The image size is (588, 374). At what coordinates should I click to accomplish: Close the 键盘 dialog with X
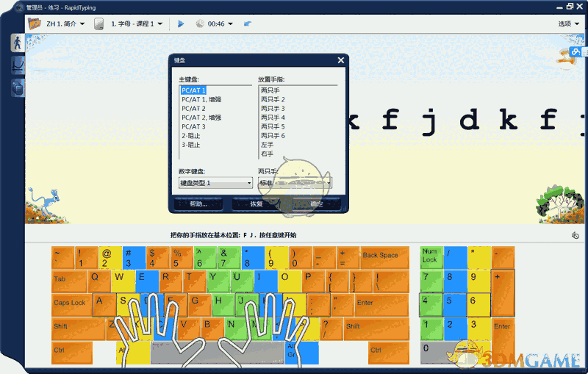[x=341, y=60]
